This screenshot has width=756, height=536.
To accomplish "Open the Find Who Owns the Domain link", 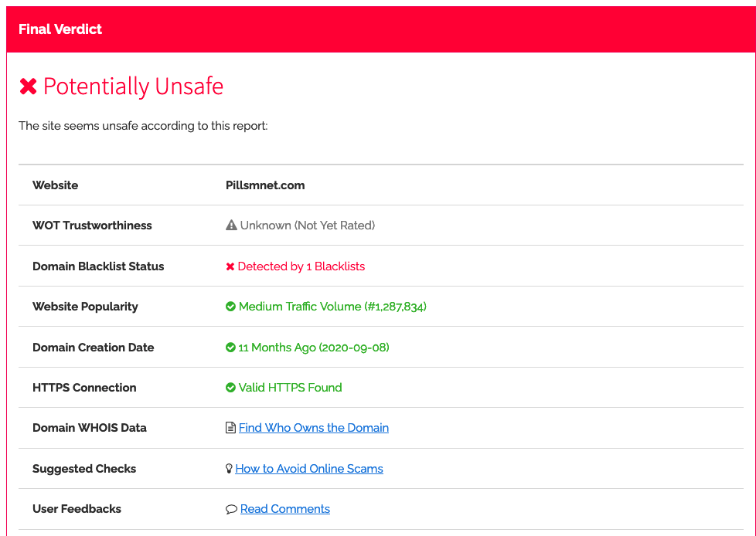I will (x=314, y=428).
